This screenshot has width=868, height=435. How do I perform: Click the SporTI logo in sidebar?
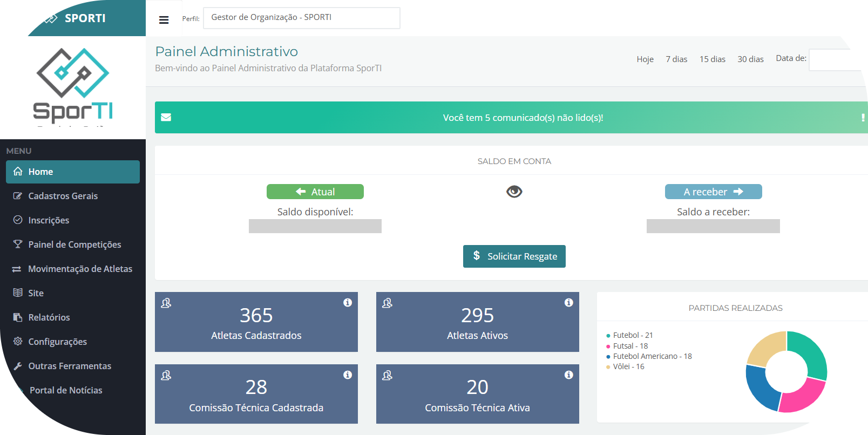click(73, 86)
